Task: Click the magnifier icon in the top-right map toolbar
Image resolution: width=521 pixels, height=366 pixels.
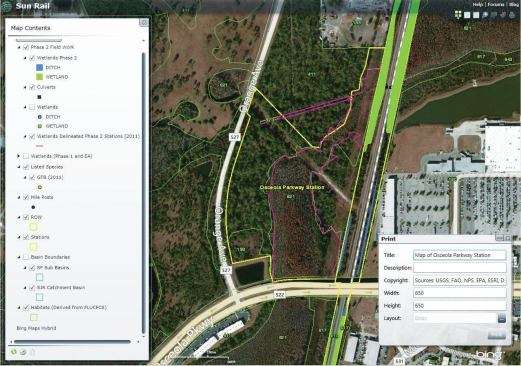Action: (485, 15)
